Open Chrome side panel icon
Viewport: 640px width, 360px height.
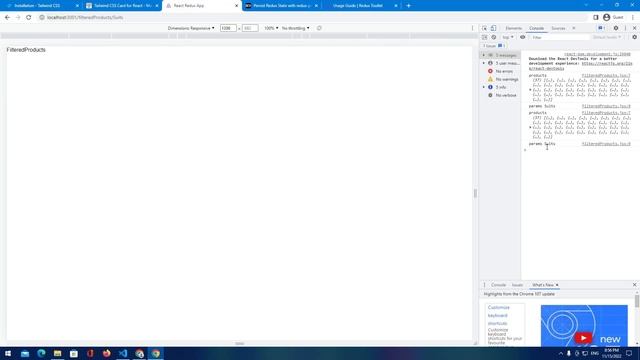coord(596,18)
